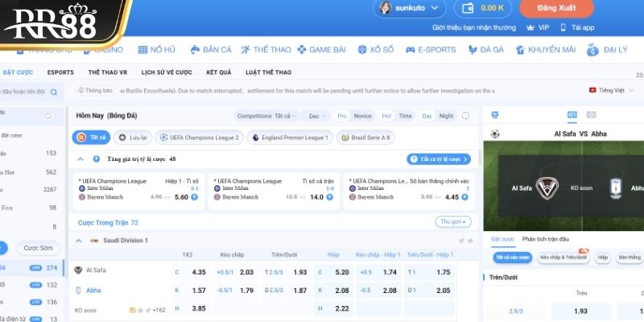
Task: Open Giới thiệu bạn nhận thưởng link
Action: pyautogui.click(x=474, y=27)
